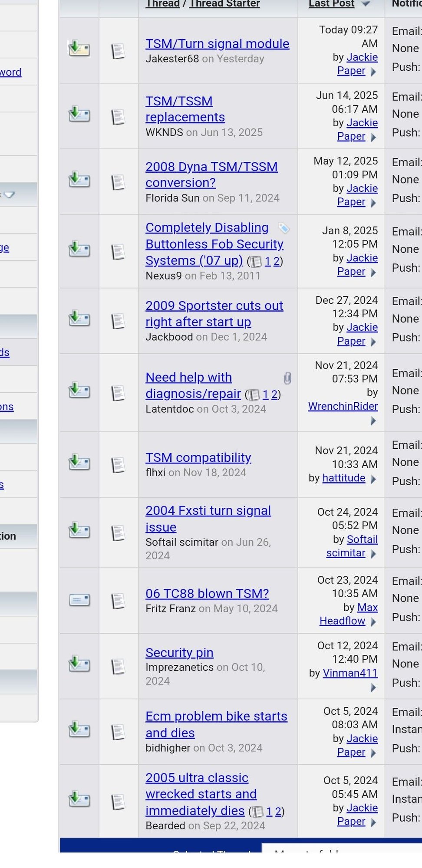Open hattitude's profile from TSM compatibility row
Screen dimensions: 422x868
343,478
